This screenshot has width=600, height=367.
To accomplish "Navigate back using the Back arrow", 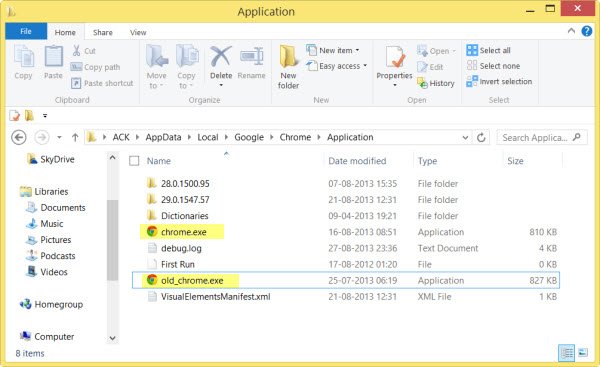I will tap(19, 137).
